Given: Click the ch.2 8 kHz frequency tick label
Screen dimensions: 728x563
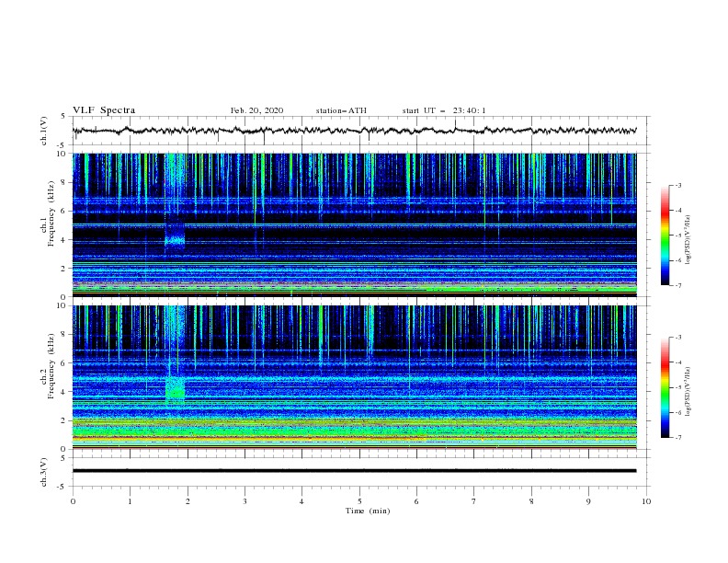Looking at the screenshot, I should point(64,335).
